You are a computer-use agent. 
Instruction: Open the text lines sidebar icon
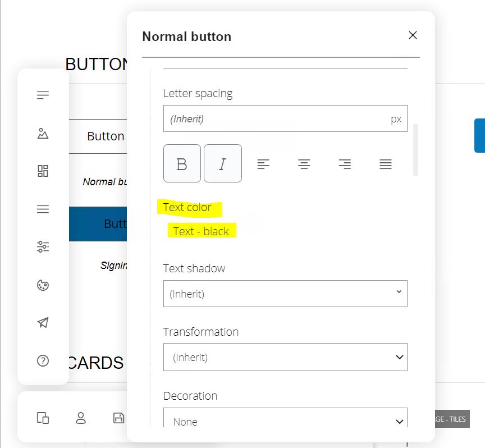point(43,95)
